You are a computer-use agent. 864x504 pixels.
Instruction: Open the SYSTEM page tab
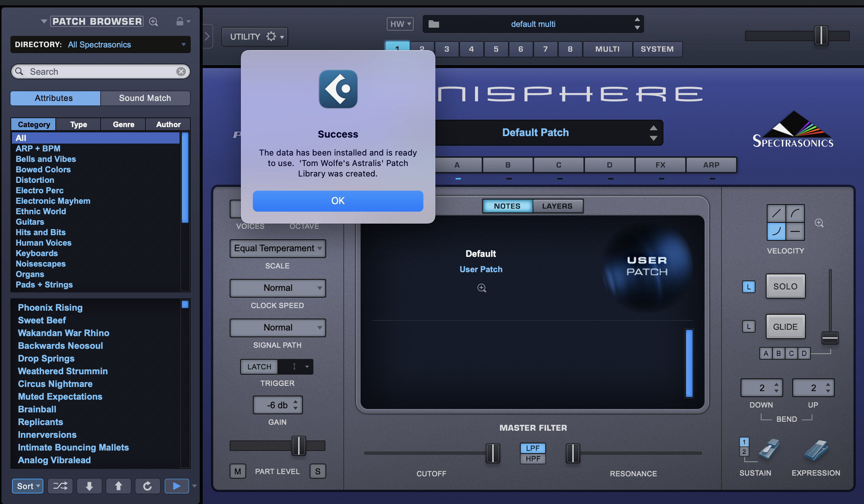(657, 49)
